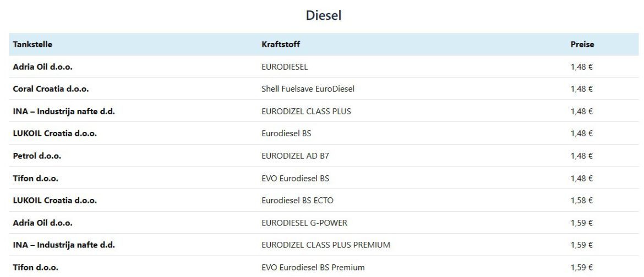Screen dimensions: 644x277
Task: Select the EURODIESEL G-POWER fuel entry
Action: (304, 223)
